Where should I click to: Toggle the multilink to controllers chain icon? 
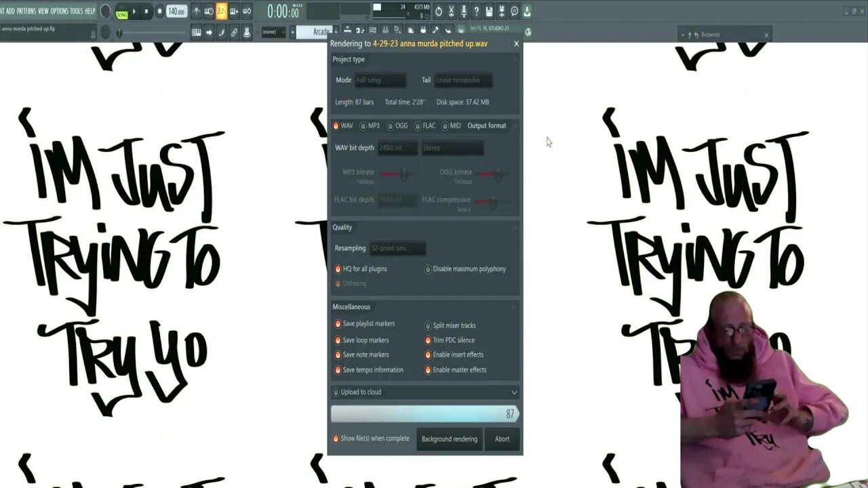click(234, 32)
